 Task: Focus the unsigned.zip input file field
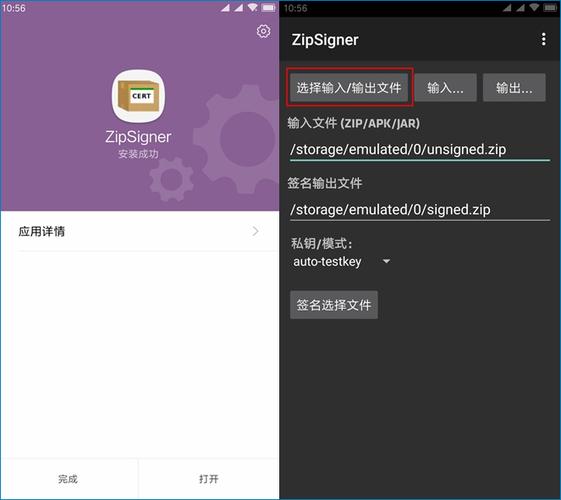(x=420, y=149)
